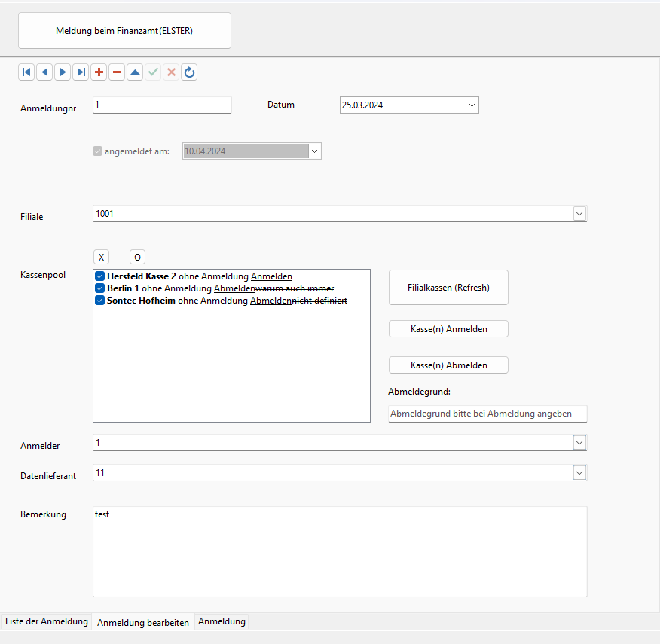The image size is (660, 644).
Task: Go to next record arrow
Action: click(x=63, y=72)
